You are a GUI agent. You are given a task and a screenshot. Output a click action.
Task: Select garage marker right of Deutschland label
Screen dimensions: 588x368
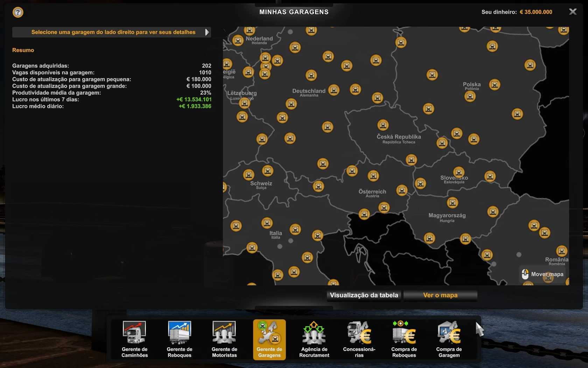pyautogui.click(x=334, y=90)
